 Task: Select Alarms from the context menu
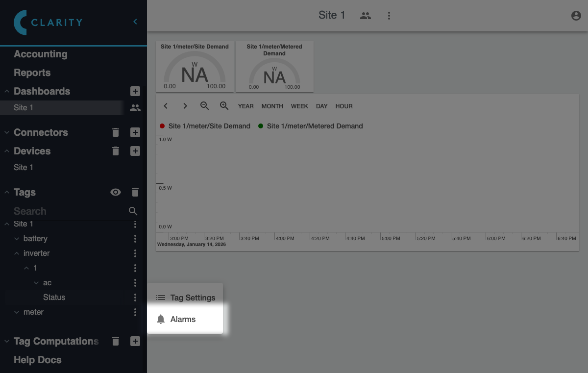tap(183, 319)
